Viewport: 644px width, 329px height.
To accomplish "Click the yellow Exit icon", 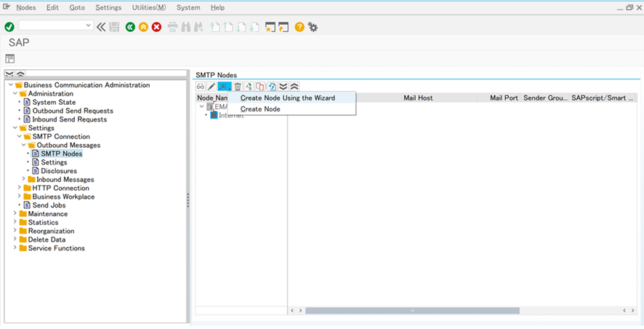I will (x=143, y=27).
